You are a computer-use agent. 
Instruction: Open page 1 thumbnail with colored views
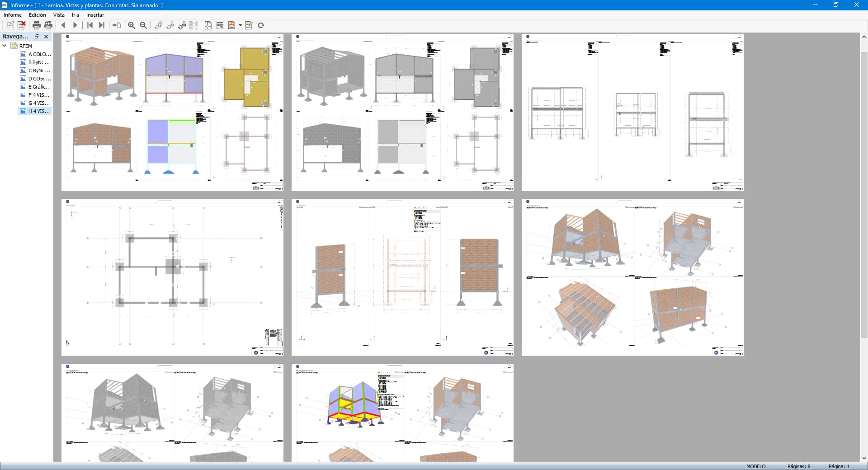click(173, 112)
